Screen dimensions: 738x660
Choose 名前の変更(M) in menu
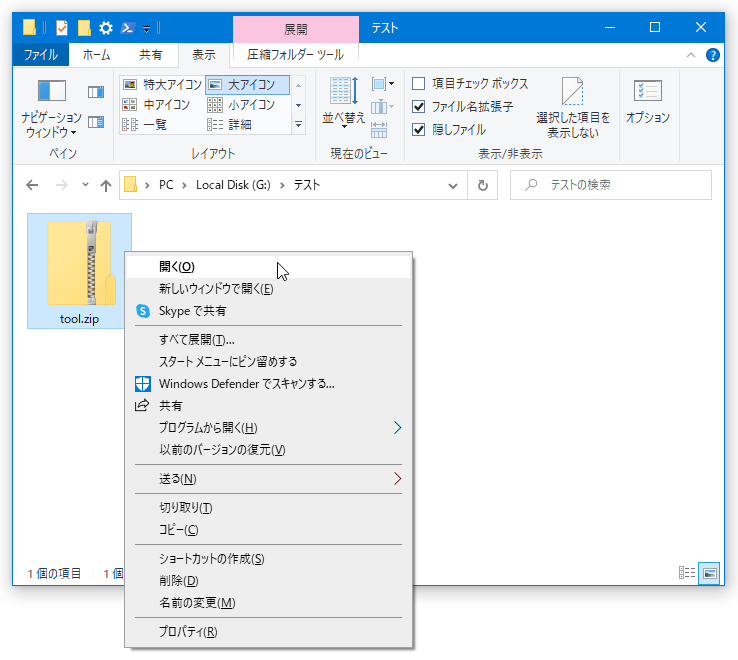(268, 603)
